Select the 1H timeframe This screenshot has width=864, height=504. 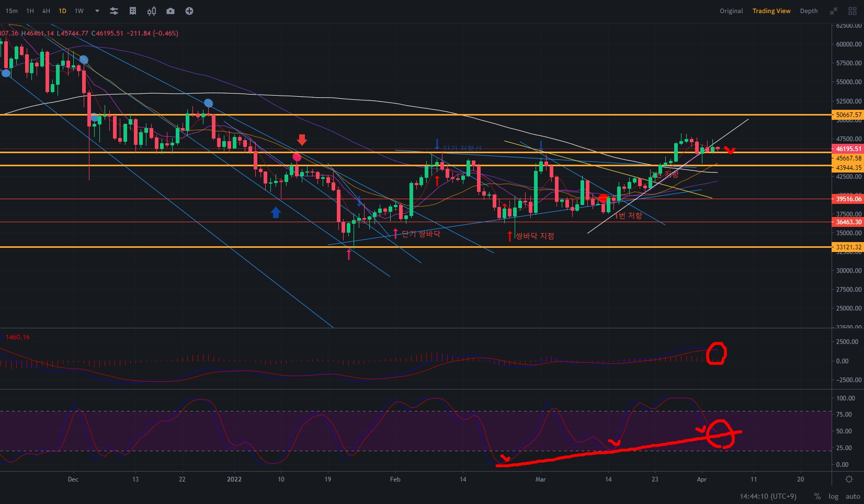click(x=30, y=11)
